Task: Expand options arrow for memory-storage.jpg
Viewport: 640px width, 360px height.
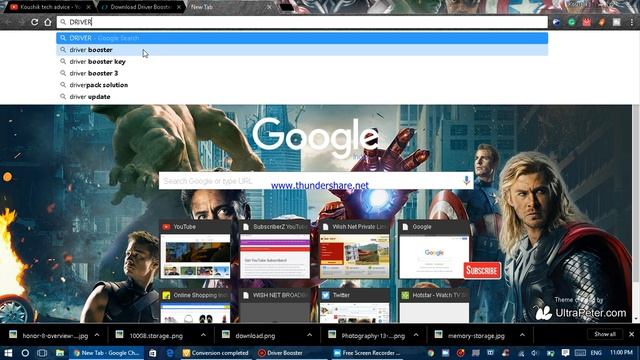Action: click(x=522, y=335)
